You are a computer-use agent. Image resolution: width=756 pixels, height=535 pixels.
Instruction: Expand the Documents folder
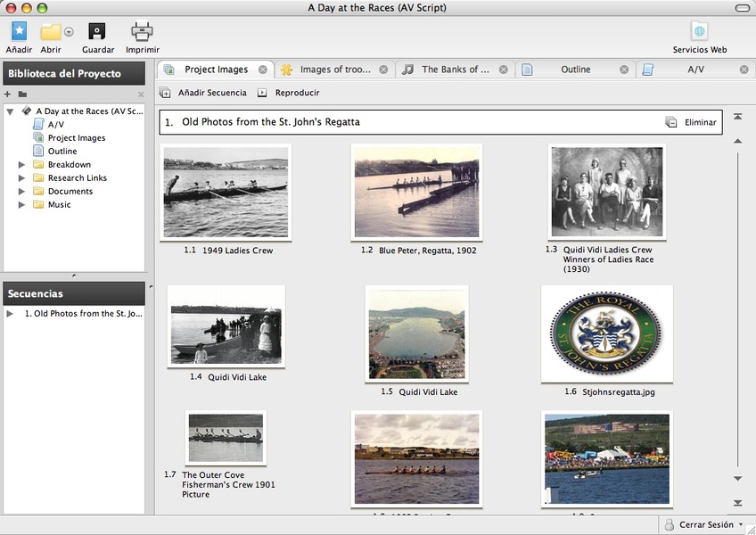click(x=21, y=192)
